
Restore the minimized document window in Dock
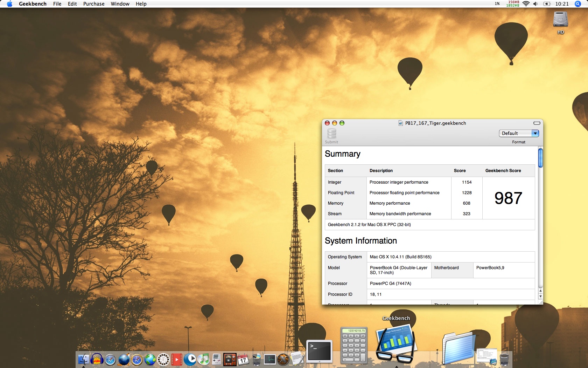[487, 357]
